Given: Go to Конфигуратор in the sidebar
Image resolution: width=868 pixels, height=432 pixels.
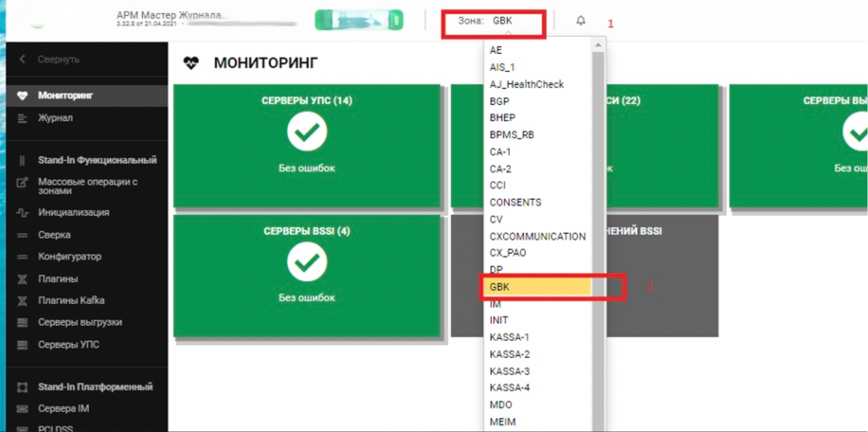Looking at the screenshot, I should tap(70, 256).
